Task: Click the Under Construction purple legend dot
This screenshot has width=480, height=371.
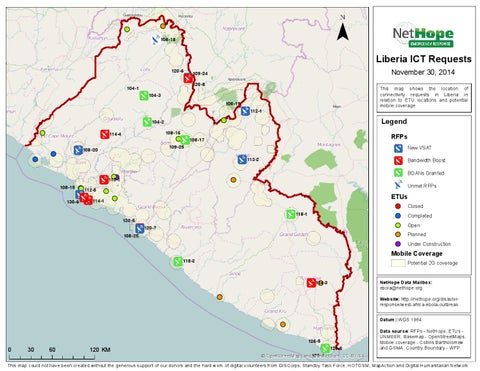Action: [x=398, y=244]
